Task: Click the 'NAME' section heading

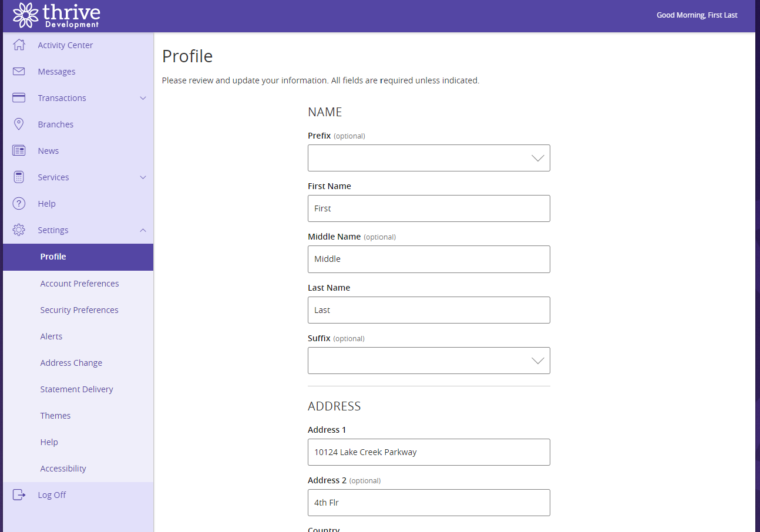Action: click(x=325, y=112)
